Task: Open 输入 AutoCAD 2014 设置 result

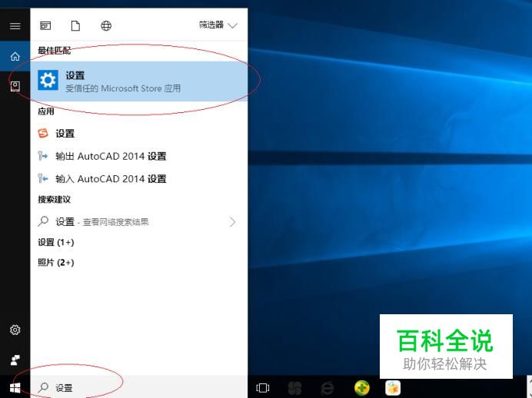Action: tap(139, 178)
